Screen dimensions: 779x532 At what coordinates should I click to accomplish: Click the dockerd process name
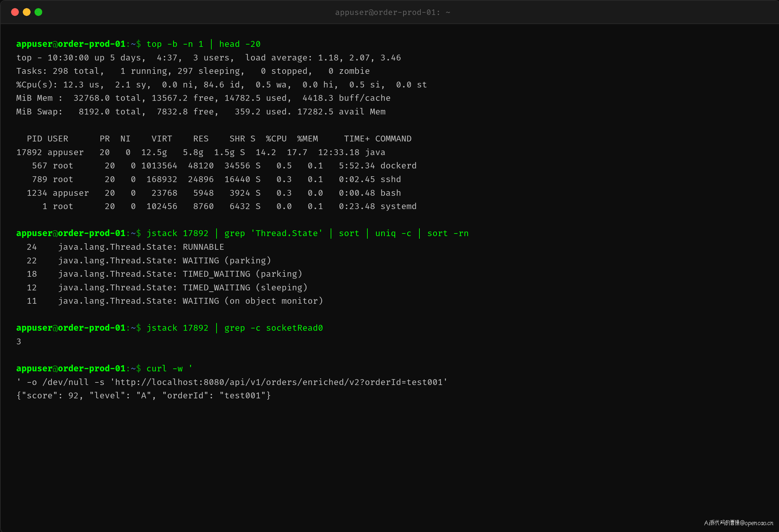[x=399, y=166]
